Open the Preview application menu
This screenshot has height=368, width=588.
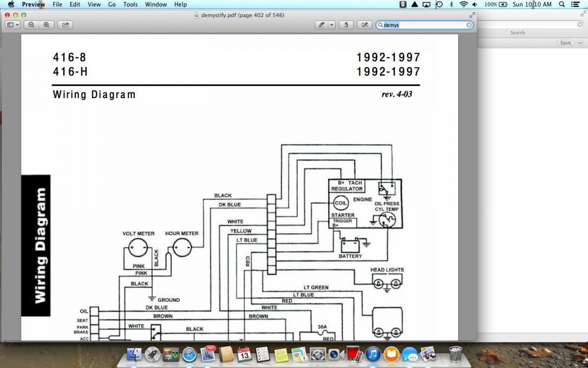coord(33,4)
